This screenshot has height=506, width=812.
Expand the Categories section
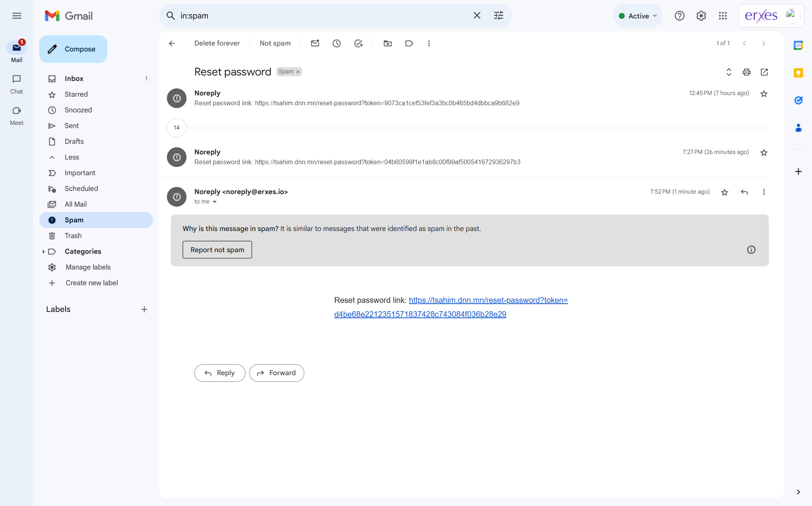43,251
